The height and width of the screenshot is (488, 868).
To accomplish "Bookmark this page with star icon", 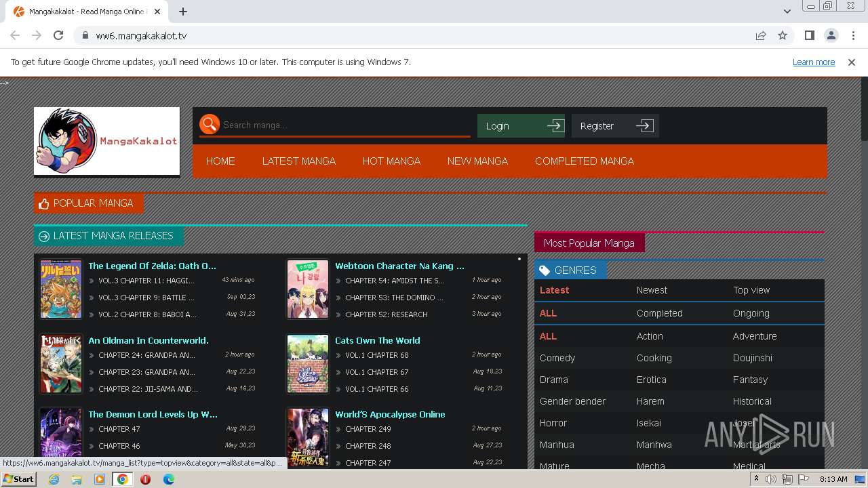I will click(783, 35).
